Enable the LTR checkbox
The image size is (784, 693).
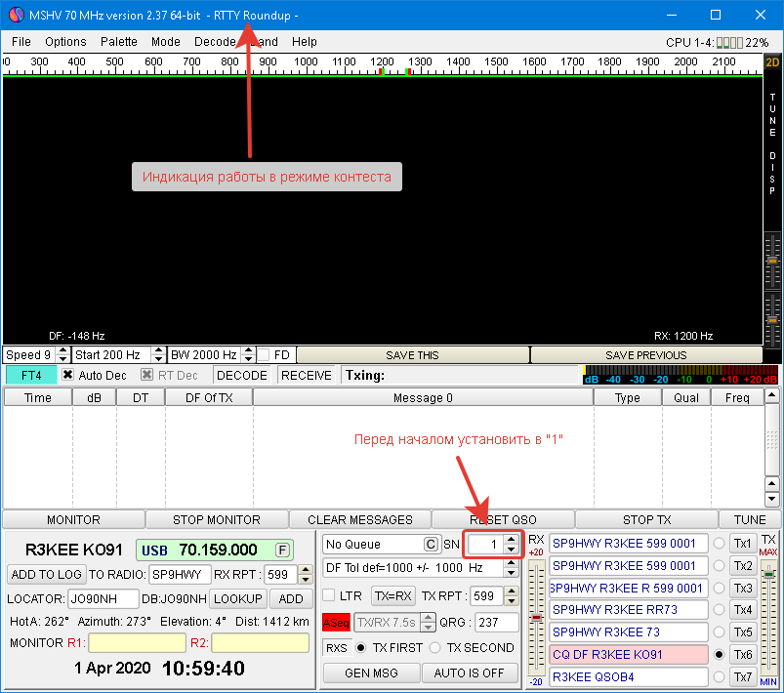click(x=329, y=595)
